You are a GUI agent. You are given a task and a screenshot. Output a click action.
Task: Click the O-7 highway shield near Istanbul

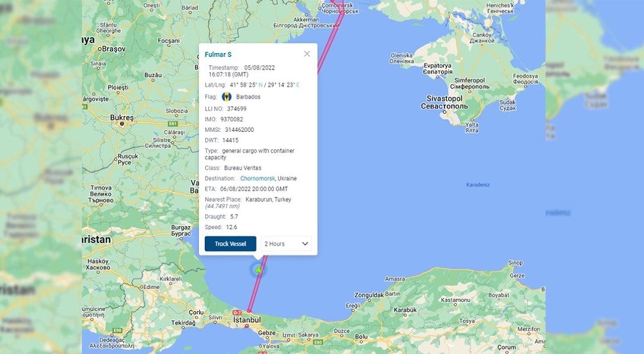[237, 313]
